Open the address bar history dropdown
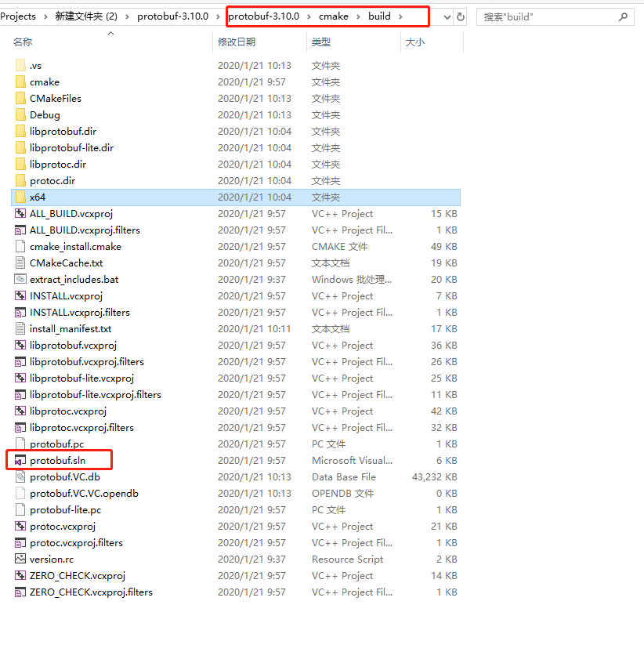 pyautogui.click(x=447, y=17)
